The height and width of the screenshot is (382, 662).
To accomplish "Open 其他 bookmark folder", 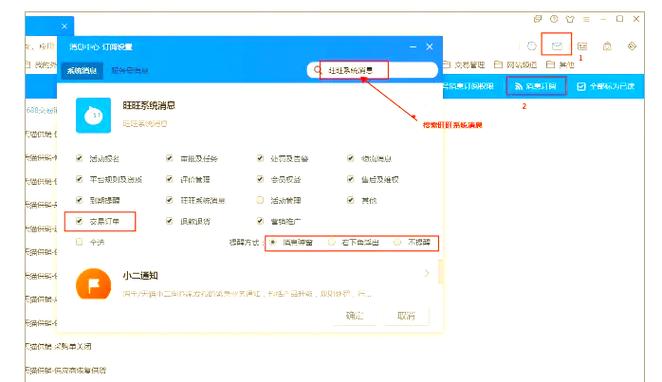I will (560, 65).
